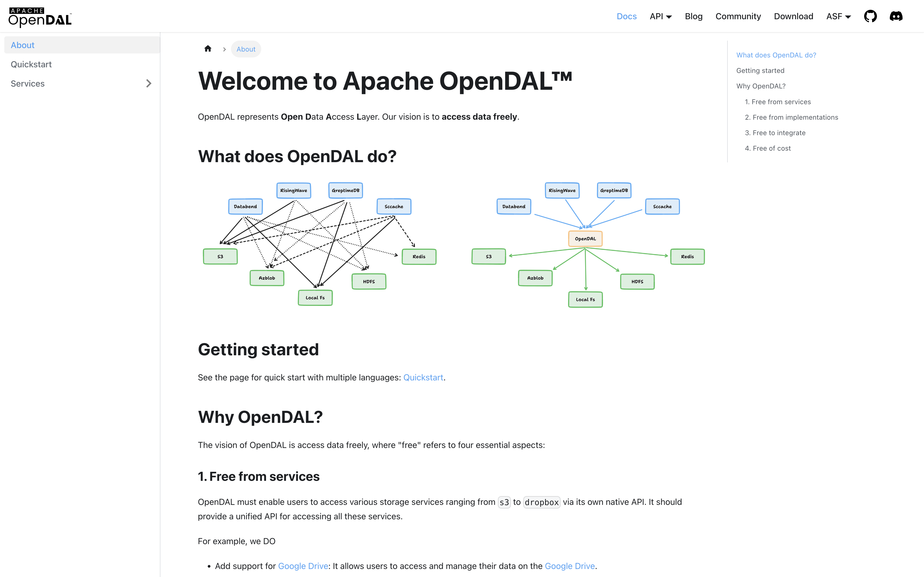Click the Apache OpenDAL home logo icon
The width and height of the screenshot is (924, 577).
pyautogui.click(x=40, y=16)
